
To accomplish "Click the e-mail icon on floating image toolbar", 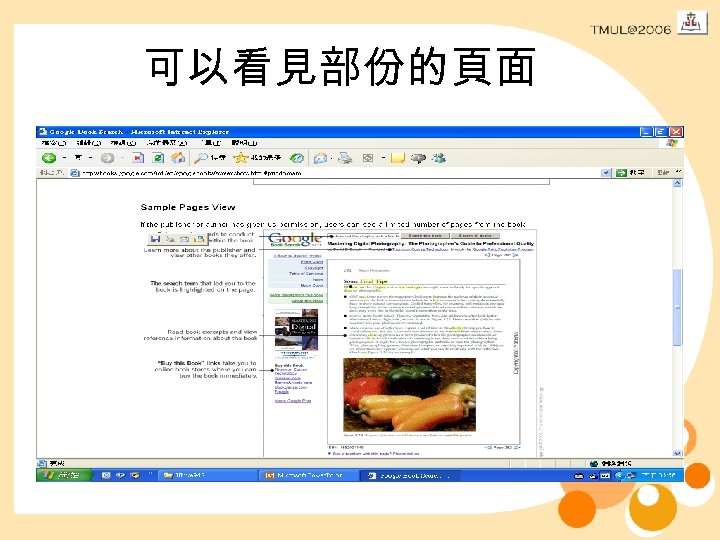I will [x=185, y=239].
